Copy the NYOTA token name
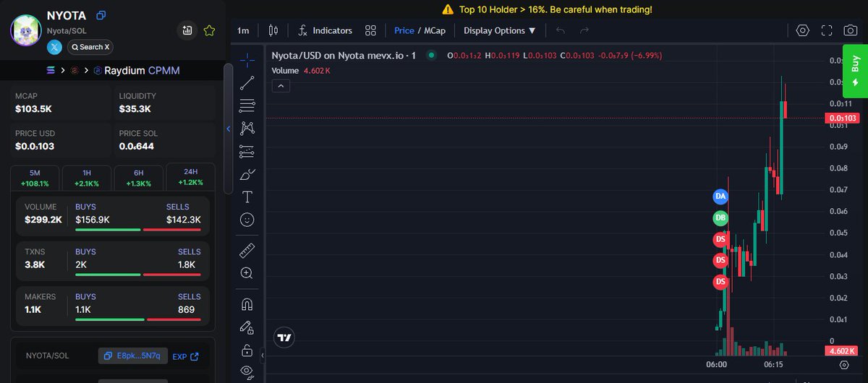 tap(101, 15)
